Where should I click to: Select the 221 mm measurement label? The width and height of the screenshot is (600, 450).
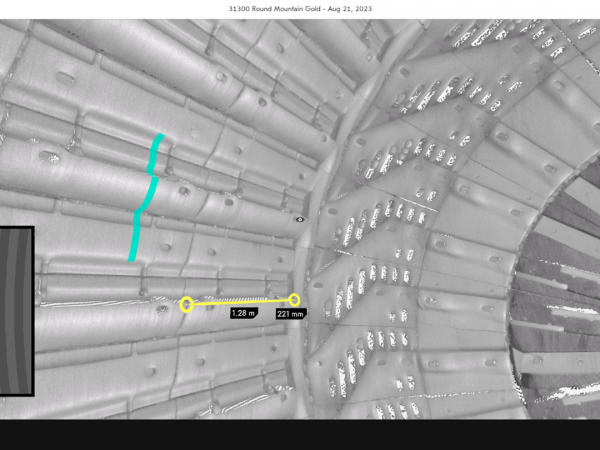(x=290, y=314)
